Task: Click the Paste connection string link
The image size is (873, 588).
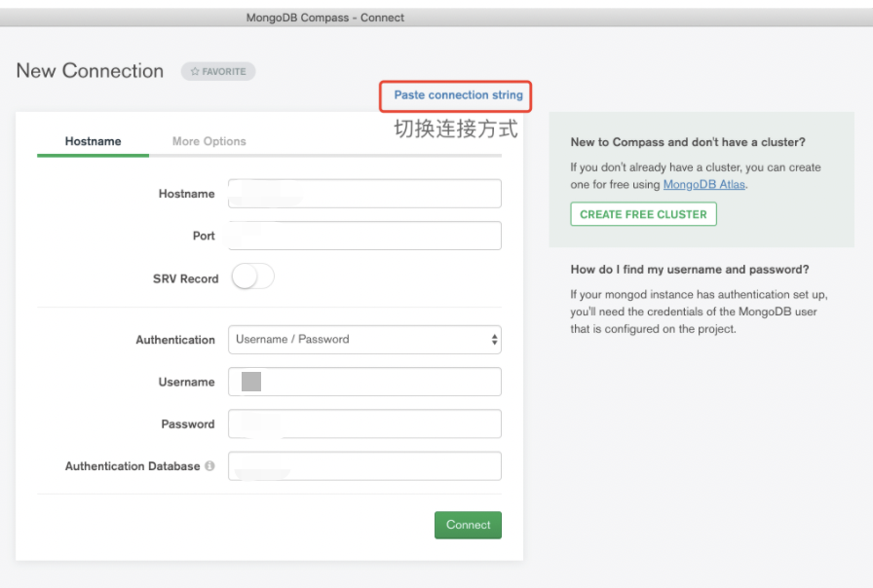Action: pos(458,95)
